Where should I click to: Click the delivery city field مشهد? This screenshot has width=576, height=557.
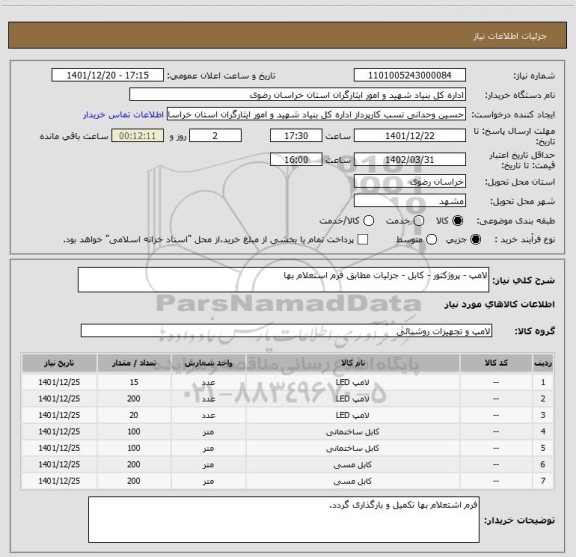(410, 201)
